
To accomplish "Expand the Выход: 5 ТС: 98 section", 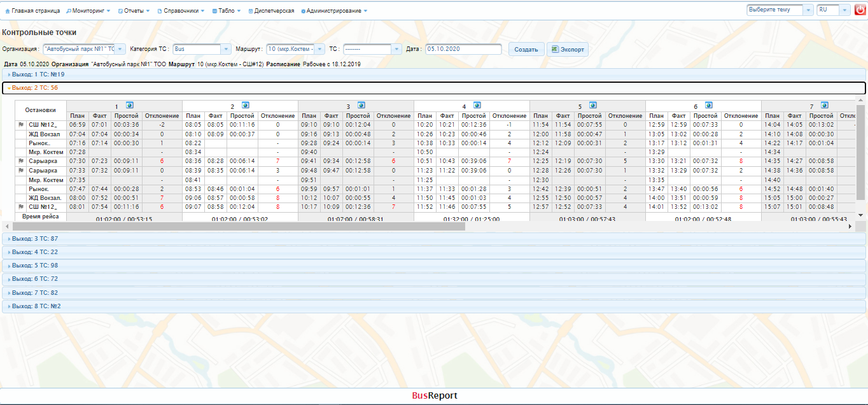I will click(x=433, y=266).
